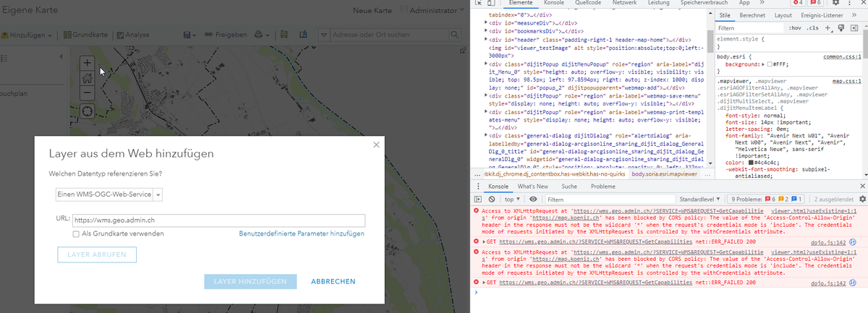Viewport: 868px width, 313px height.
Task: Open the drawer three-dot menu beside Konsole
Action: tap(477, 186)
